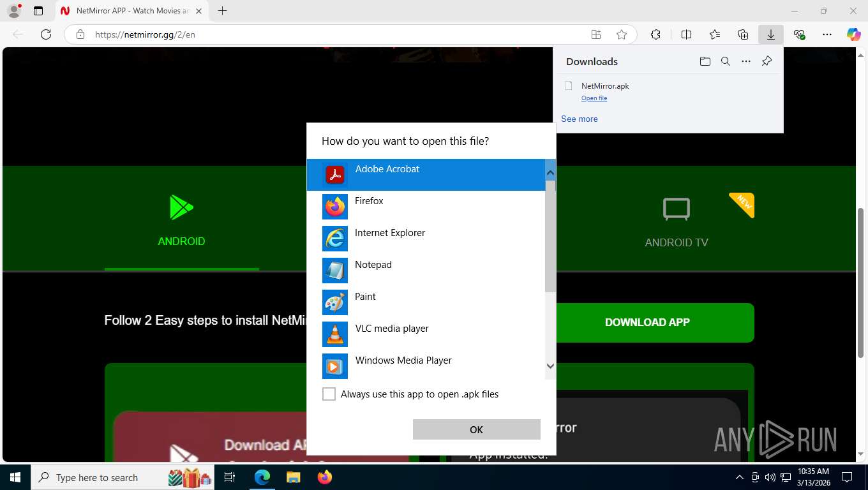Select the NetMirror APP browser tab
This screenshot has height=490, width=868.
132,11
